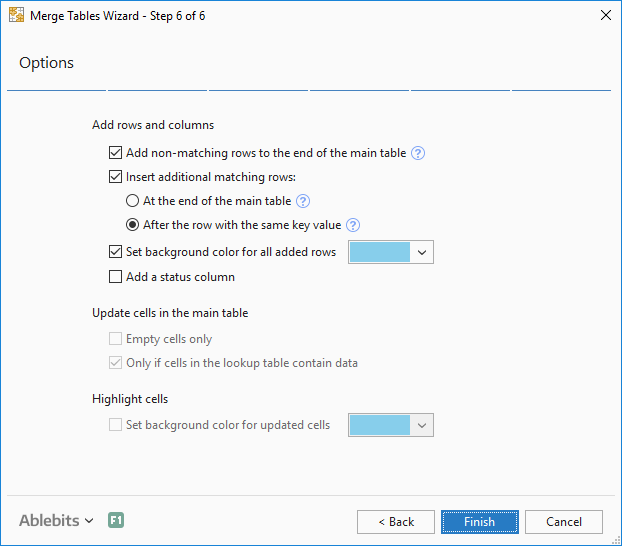Click the Merge Tables Wizard title icon
622x546 pixels.
point(15,16)
